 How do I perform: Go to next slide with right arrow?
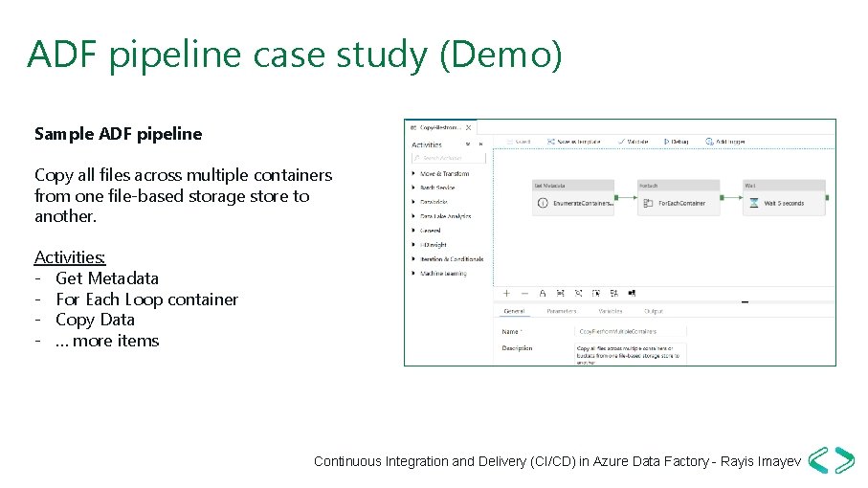[844, 460]
